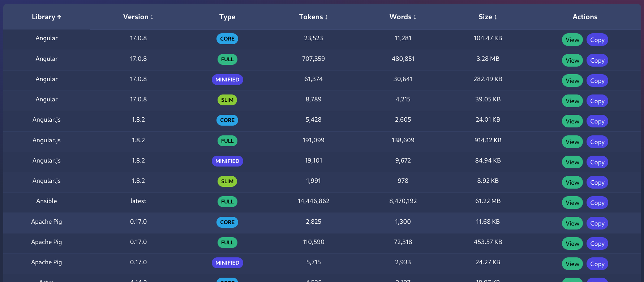644x282 pixels.
Task: Select word count 978
Action: pyautogui.click(x=403, y=181)
